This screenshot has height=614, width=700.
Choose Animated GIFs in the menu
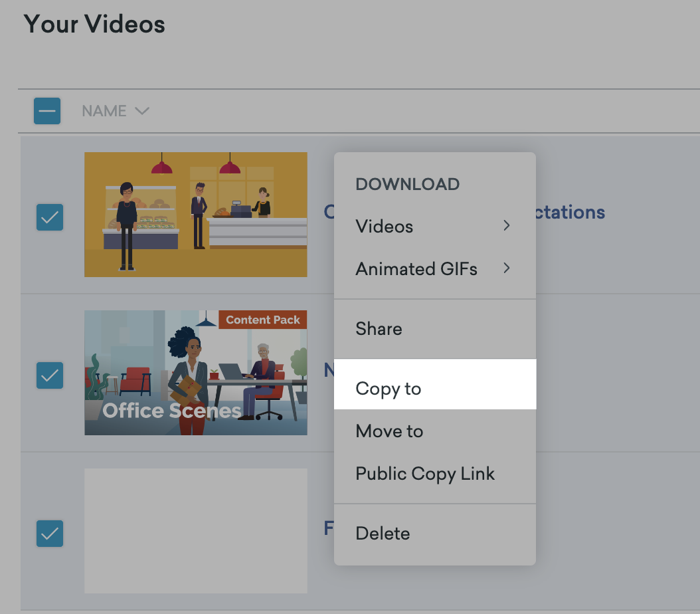(x=416, y=269)
